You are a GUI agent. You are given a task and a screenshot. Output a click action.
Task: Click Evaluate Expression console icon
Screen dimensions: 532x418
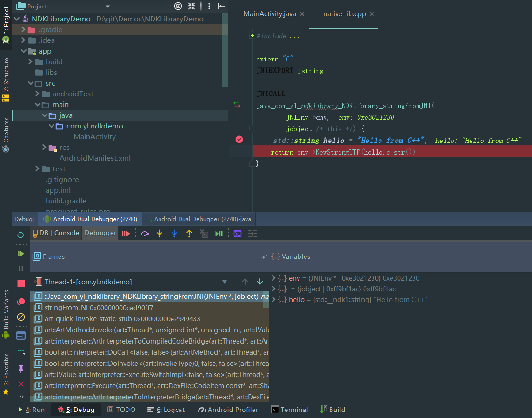pyautogui.click(x=238, y=234)
